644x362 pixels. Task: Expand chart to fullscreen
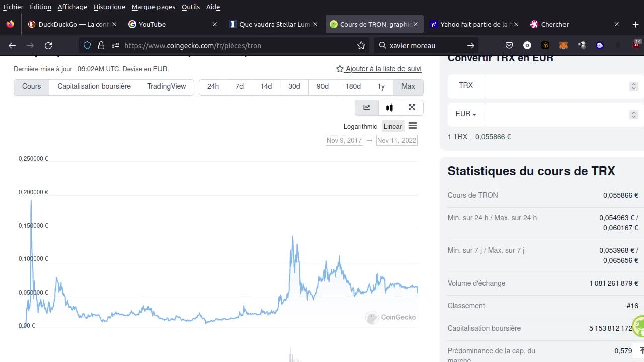412,108
